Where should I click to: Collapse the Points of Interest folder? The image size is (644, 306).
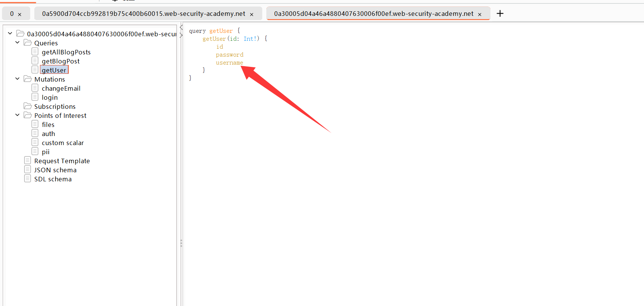point(17,115)
